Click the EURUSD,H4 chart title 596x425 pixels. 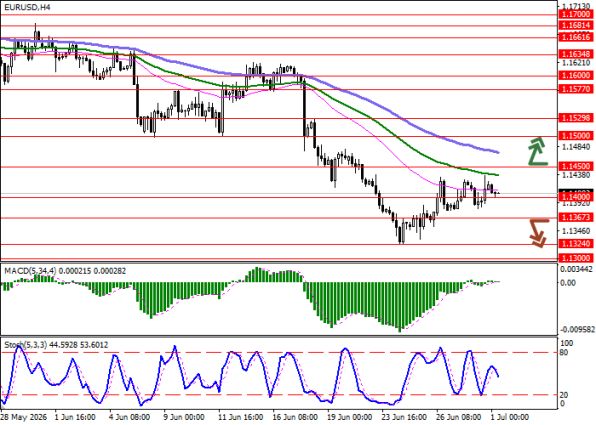click(28, 8)
